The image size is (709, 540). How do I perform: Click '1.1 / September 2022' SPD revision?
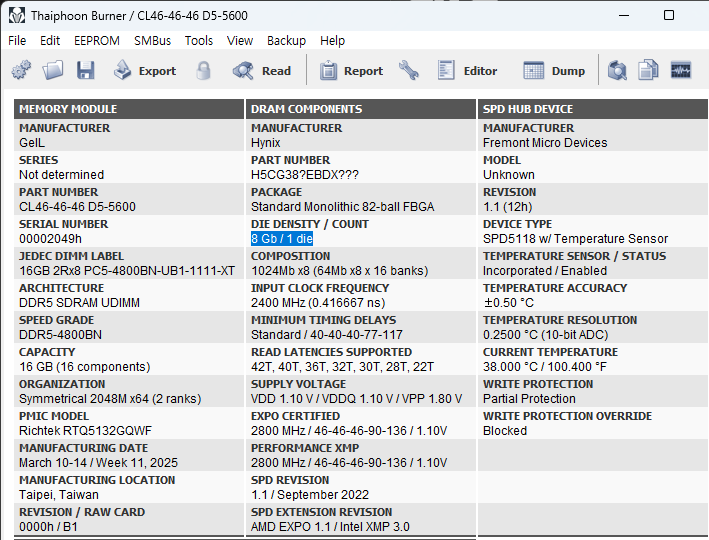(310, 495)
